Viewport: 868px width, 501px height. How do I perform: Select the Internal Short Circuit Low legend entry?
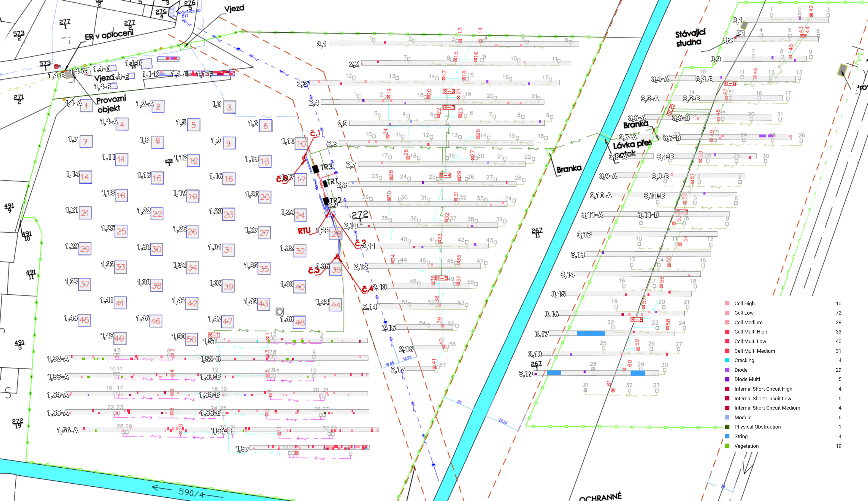click(762, 398)
